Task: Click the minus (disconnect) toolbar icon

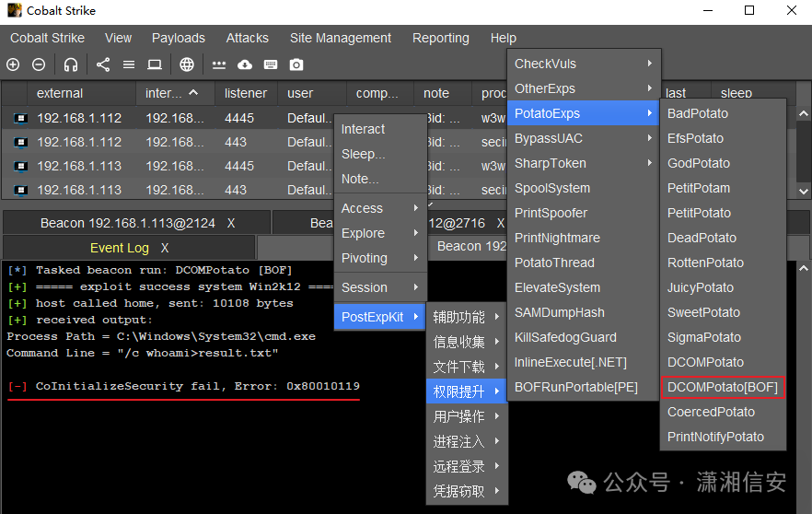Action: click(39, 64)
